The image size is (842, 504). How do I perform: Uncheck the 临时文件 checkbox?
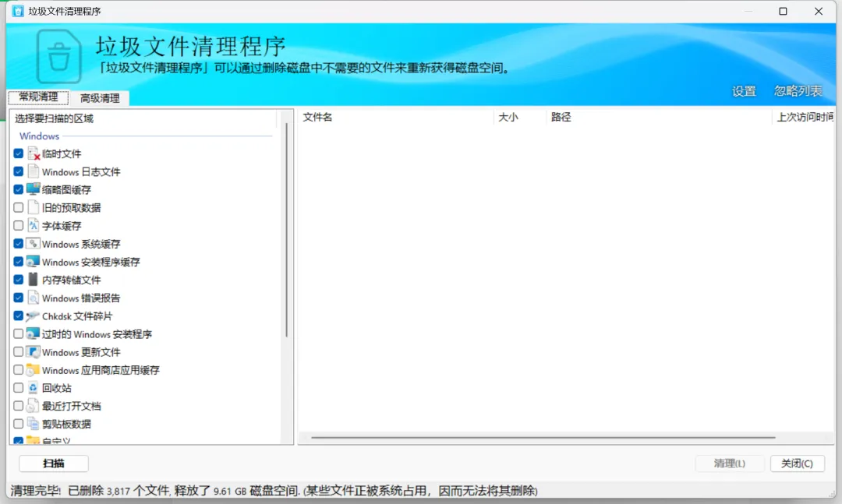point(18,153)
